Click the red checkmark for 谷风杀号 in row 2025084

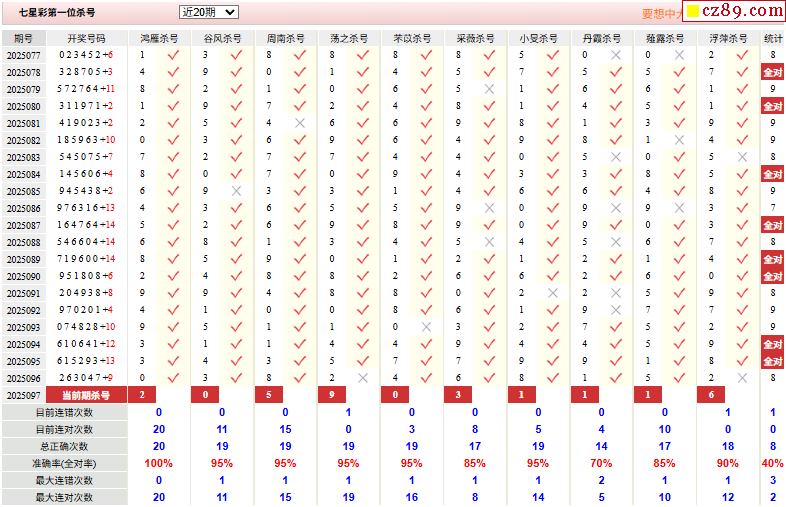click(x=237, y=174)
